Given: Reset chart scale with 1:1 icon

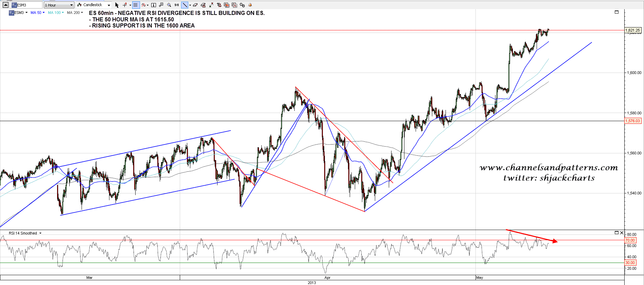Looking at the screenshot, I should pyautogui.click(x=177, y=5).
